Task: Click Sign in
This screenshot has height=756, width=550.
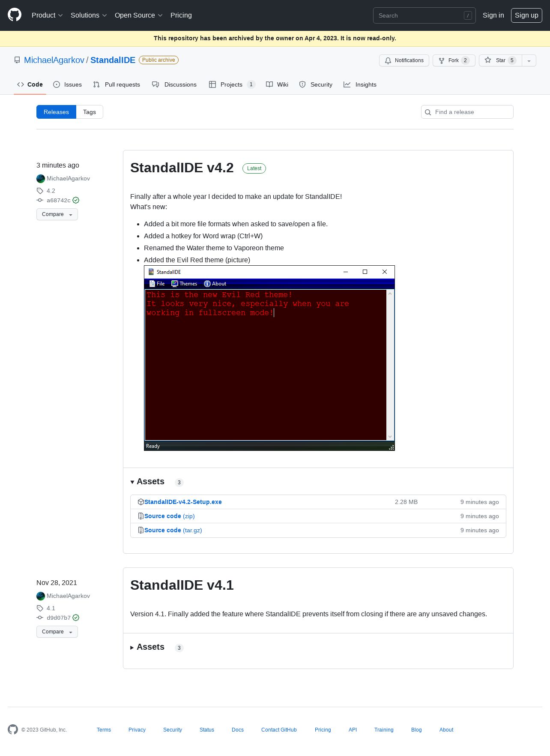Action: pos(493,15)
